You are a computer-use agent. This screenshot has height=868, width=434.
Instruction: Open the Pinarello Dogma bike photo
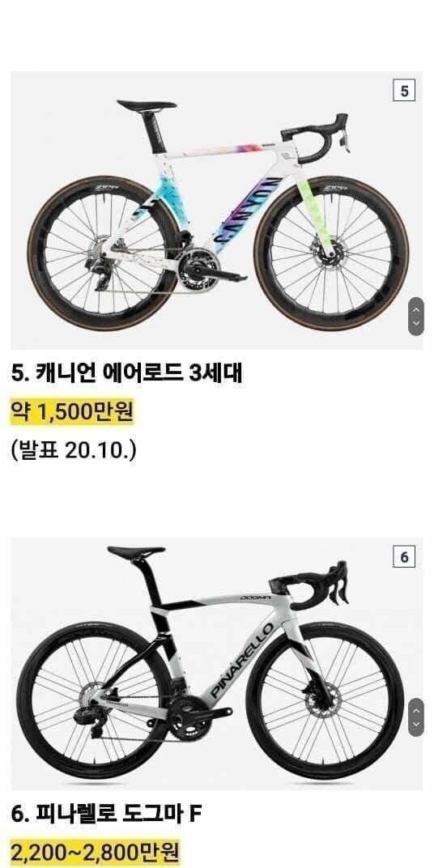coord(216,663)
